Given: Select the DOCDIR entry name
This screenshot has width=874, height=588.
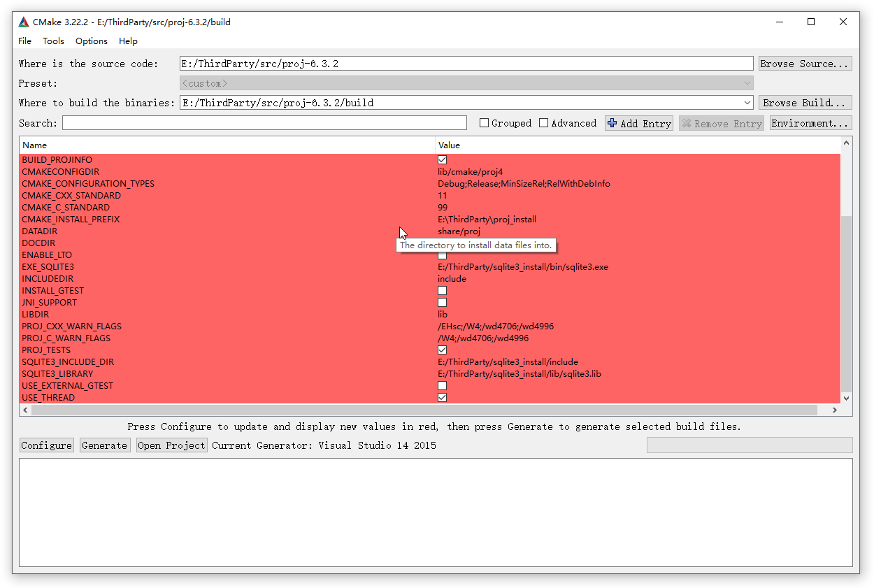Looking at the screenshot, I should 38,243.
